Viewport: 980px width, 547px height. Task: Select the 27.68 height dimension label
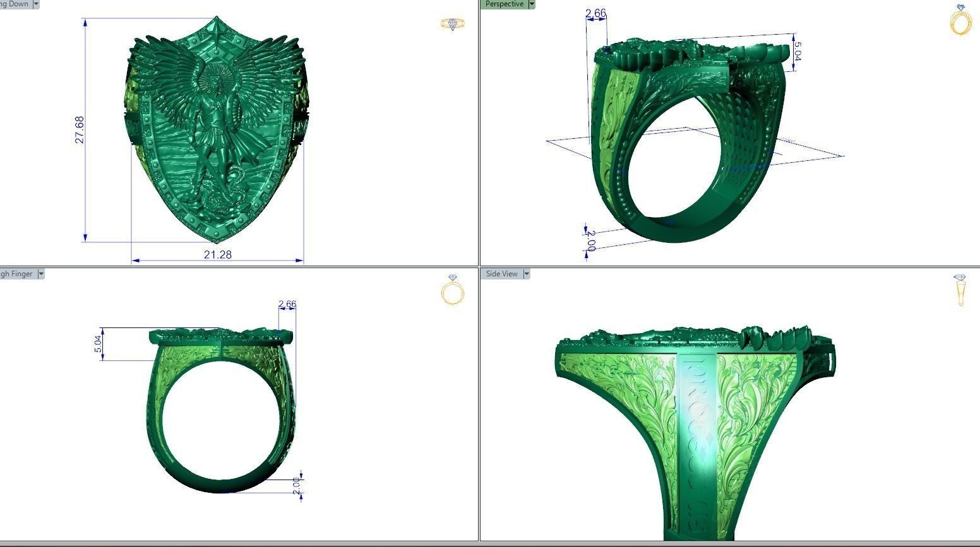(80, 129)
